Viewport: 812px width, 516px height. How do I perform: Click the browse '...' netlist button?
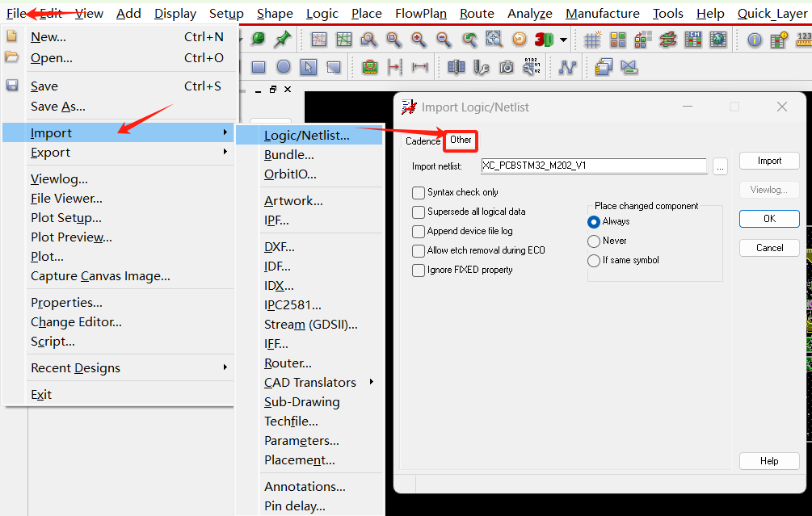720,166
